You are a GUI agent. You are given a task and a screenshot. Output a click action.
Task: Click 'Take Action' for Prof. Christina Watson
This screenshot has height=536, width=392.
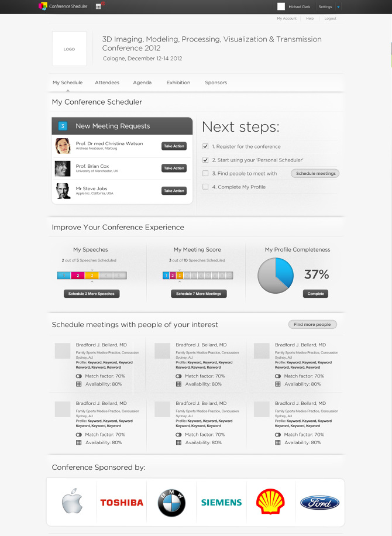174,146
